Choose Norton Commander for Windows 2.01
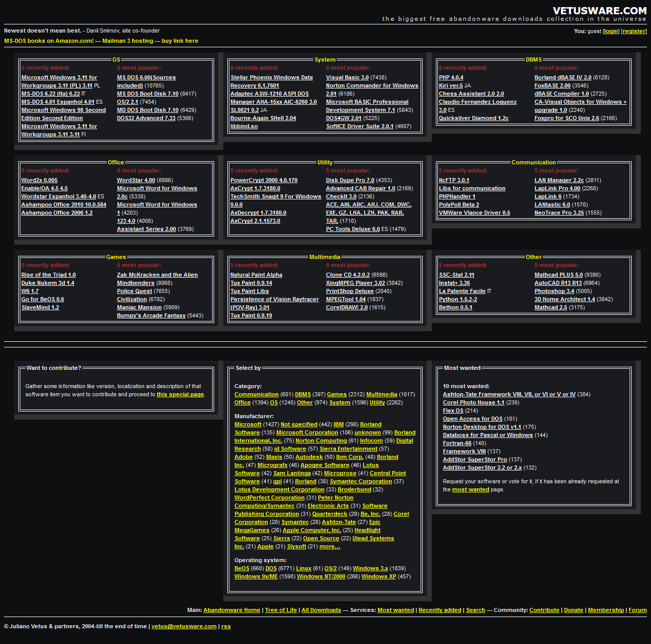 pos(372,90)
